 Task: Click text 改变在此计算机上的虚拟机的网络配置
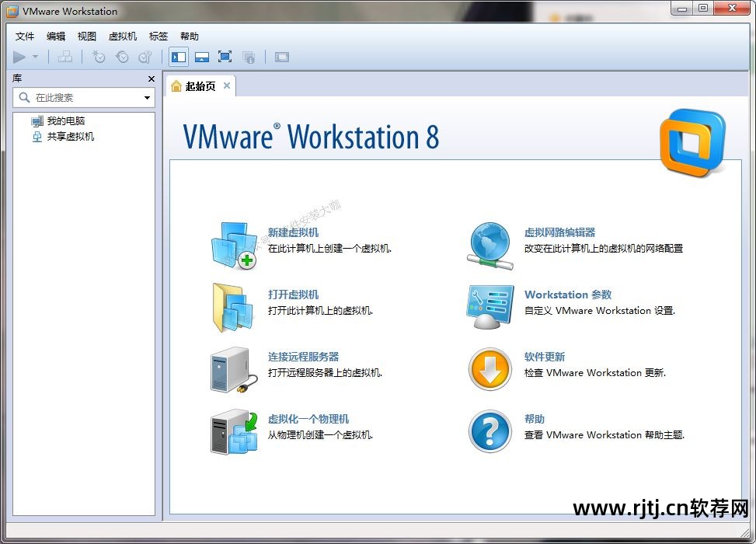point(604,249)
